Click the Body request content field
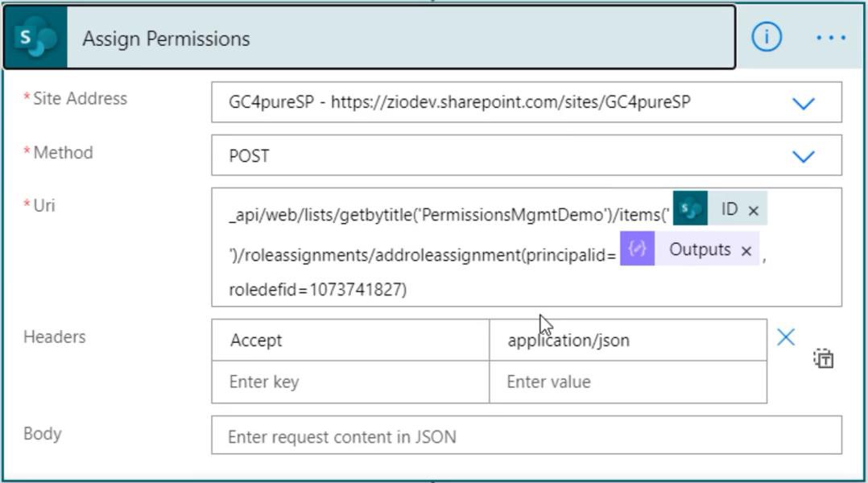The image size is (868, 483). pyautogui.click(x=527, y=436)
